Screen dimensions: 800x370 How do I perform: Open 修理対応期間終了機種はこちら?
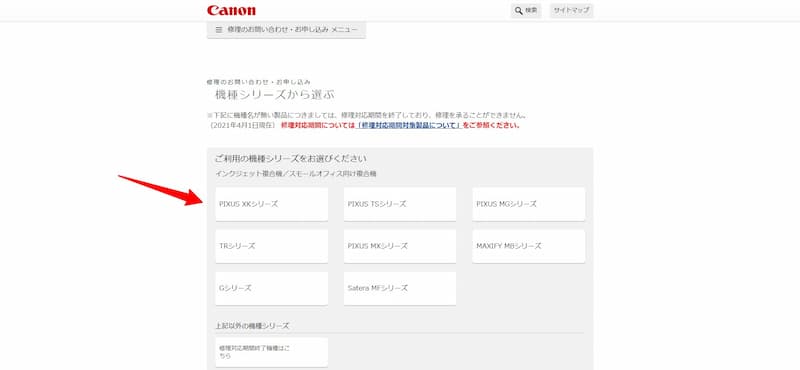tap(271, 352)
